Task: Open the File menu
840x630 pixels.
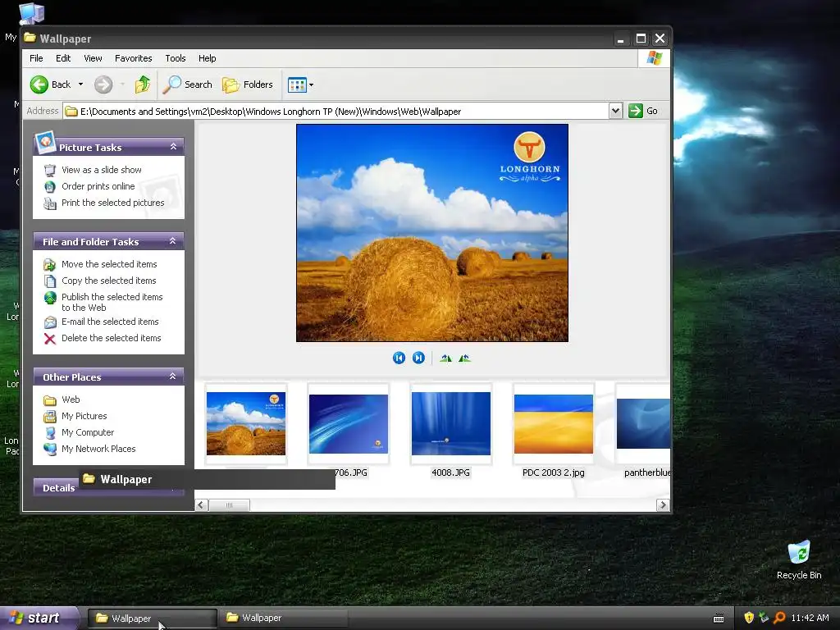Action: pos(36,58)
